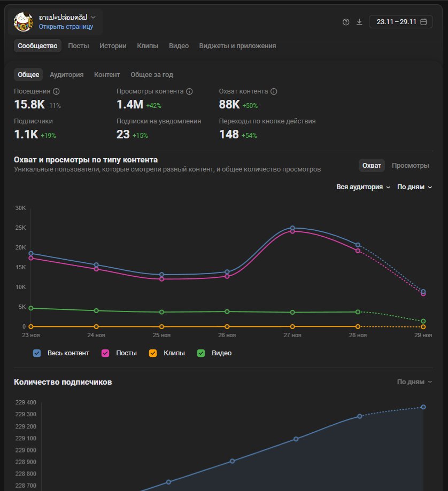Open the По дням dropdown for reach chart
This screenshot has width=448, height=491.
tap(414, 187)
